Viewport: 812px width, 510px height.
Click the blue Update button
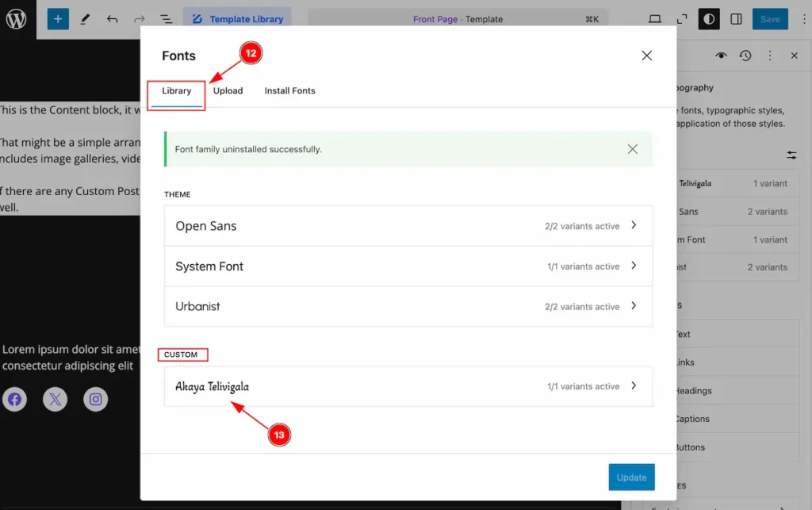point(631,477)
